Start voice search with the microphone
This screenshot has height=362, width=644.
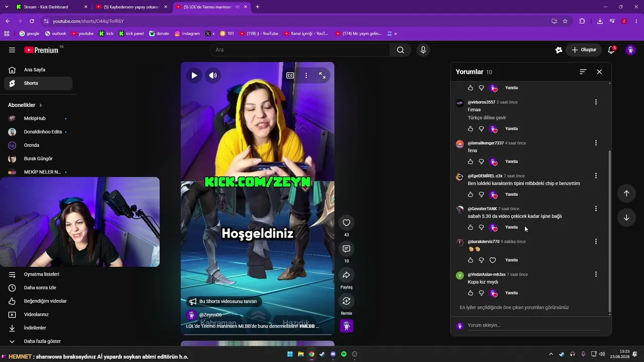[x=423, y=50]
